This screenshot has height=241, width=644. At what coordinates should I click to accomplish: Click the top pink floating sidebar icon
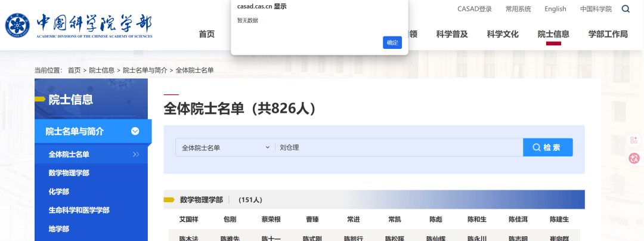(634, 140)
